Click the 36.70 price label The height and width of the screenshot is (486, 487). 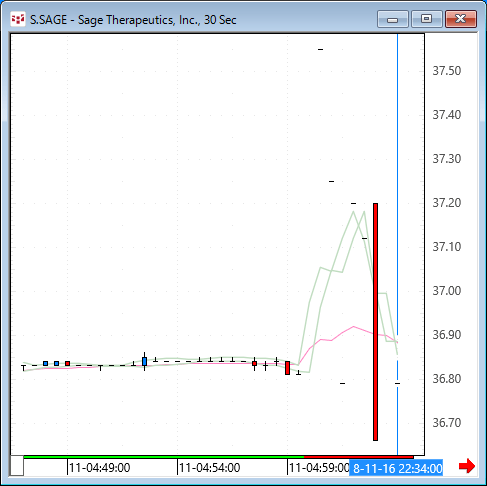(447, 423)
